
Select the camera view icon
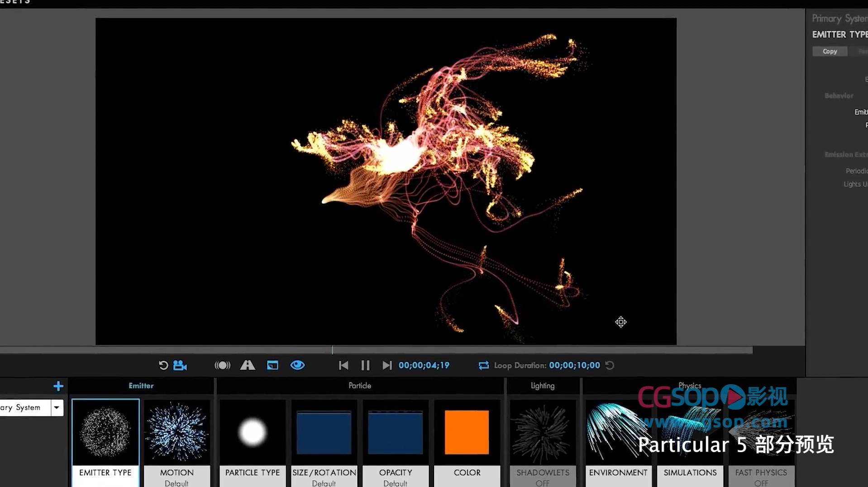[x=179, y=365]
